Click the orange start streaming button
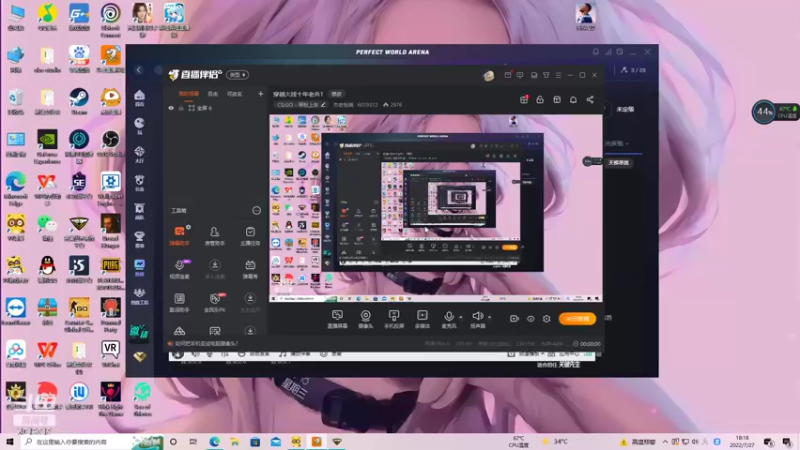Viewport: 800px width, 450px height. point(577,318)
